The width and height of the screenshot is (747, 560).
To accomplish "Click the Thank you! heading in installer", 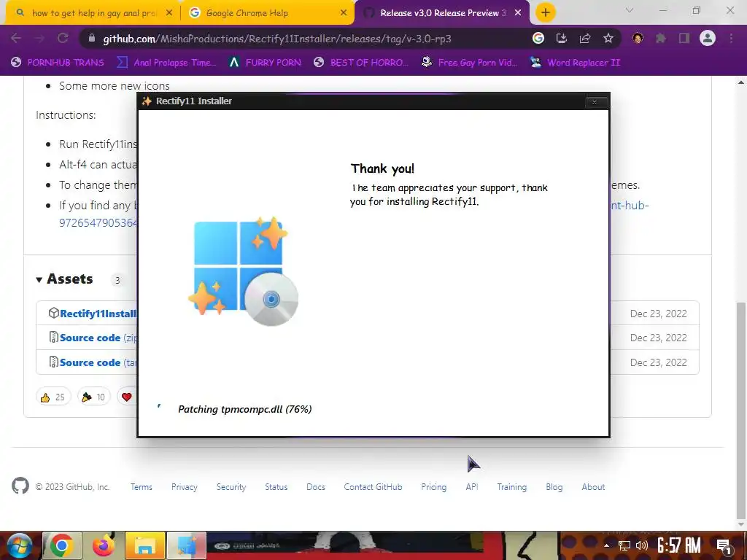I will pos(382,168).
